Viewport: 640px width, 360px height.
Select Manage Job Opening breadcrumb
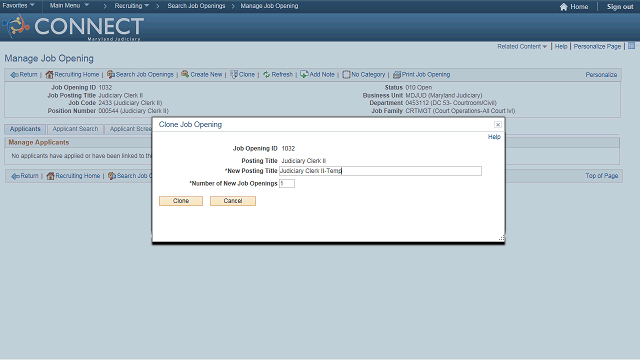(x=269, y=6)
